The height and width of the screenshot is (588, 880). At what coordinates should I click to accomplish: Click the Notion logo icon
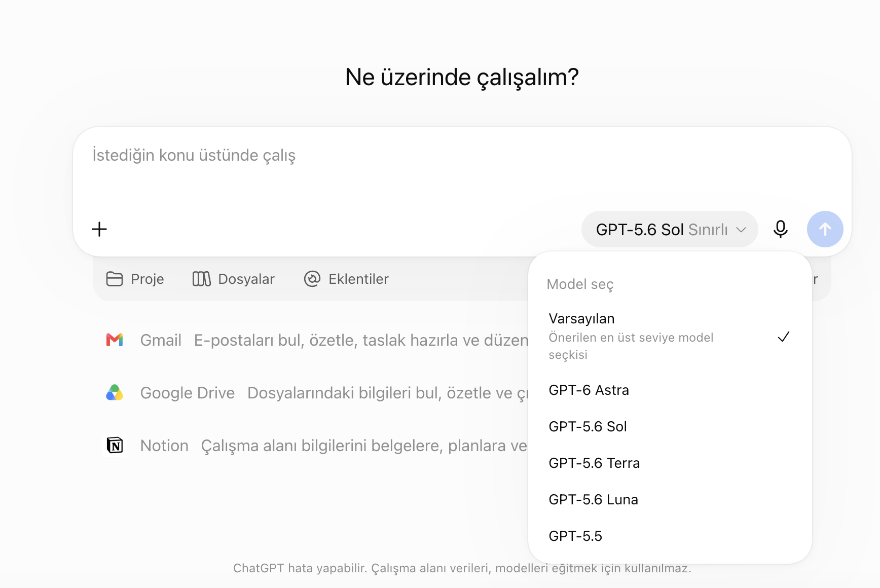pyautogui.click(x=115, y=446)
